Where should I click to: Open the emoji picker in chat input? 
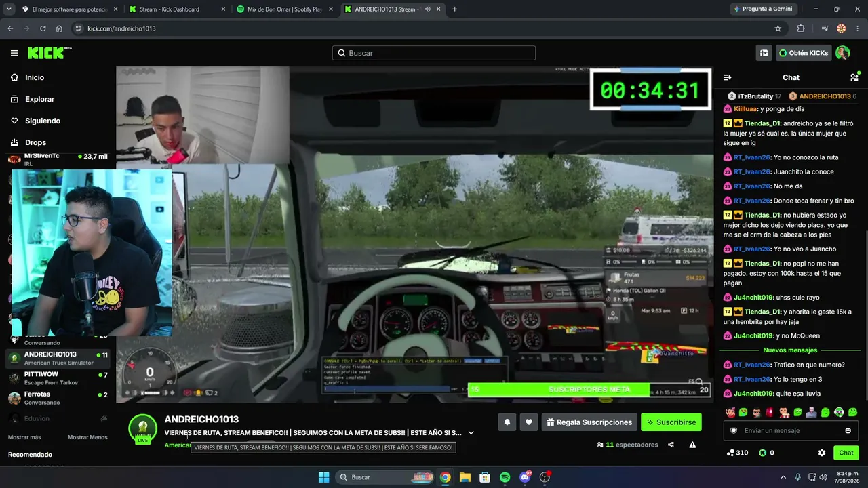pos(848,430)
